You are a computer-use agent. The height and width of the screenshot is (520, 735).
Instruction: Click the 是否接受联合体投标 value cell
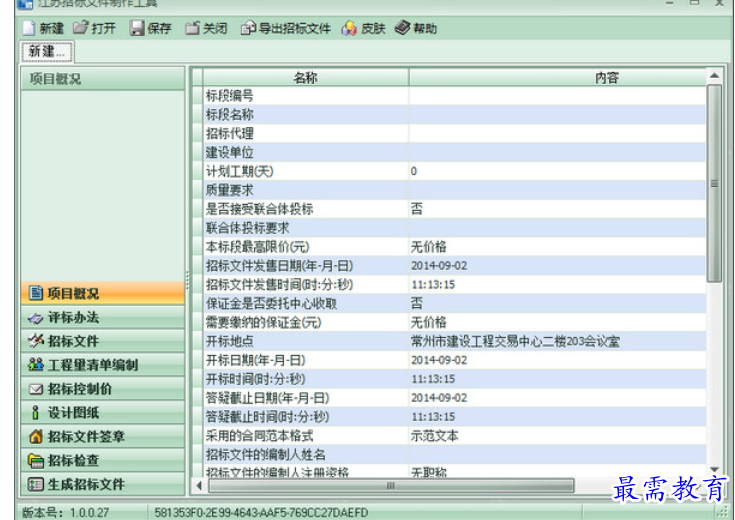(x=555, y=209)
